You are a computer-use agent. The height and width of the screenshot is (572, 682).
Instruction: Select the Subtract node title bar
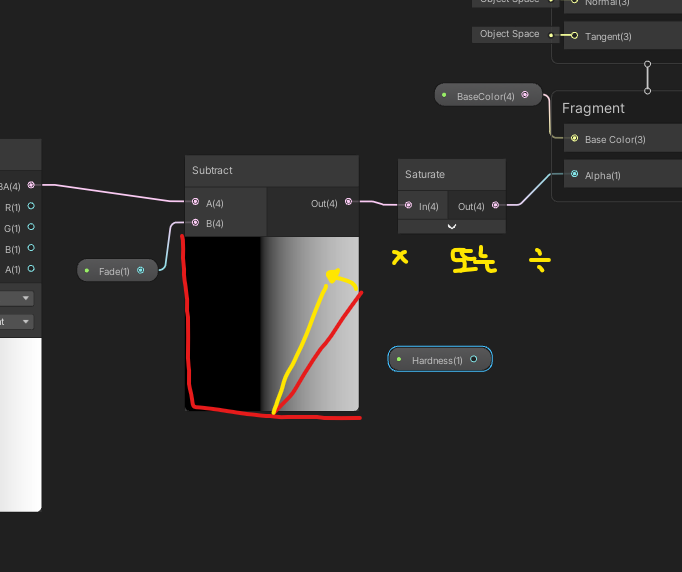272,171
